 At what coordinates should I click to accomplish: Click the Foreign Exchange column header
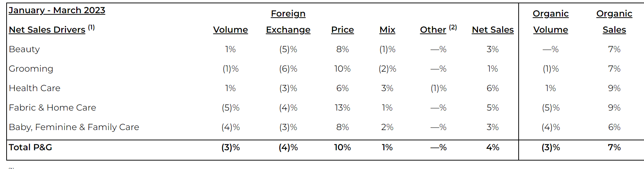point(288,22)
